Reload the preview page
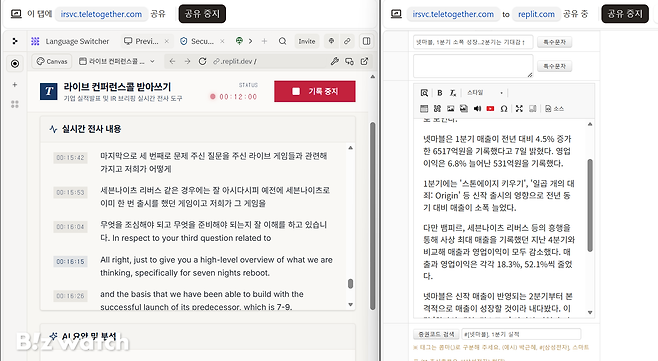 (x=202, y=61)
